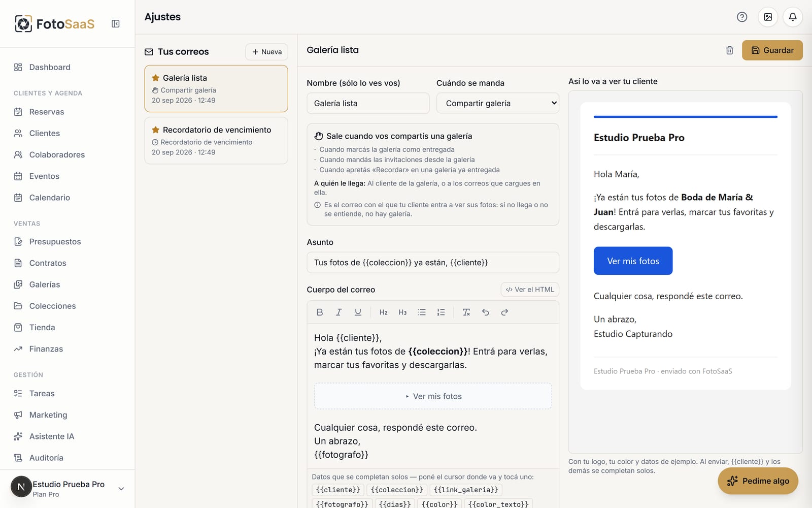The height and width of the screenshot is (508, 812).
Task: Insert {{coleccion}} variable chip
Action: [x=397, y=490]
